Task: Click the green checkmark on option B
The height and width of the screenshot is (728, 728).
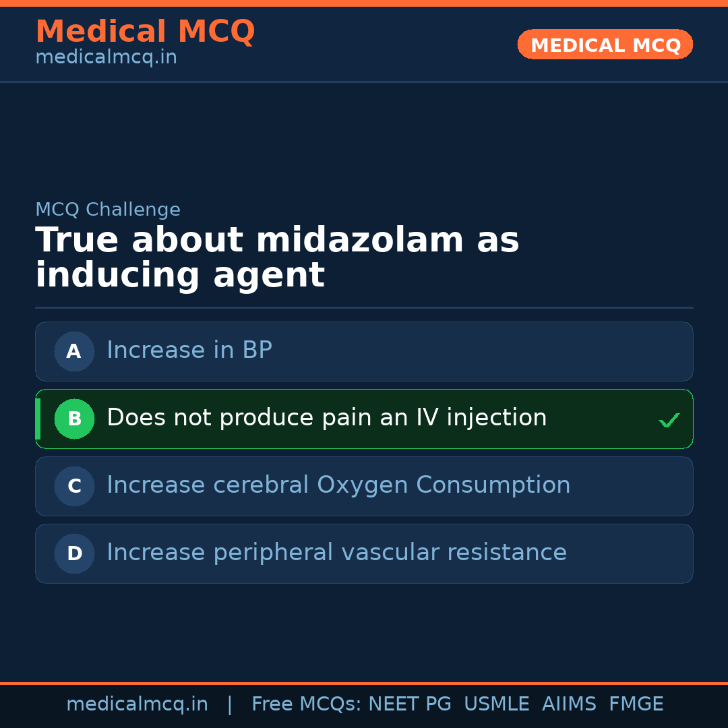Action: (x=669, y=420)
